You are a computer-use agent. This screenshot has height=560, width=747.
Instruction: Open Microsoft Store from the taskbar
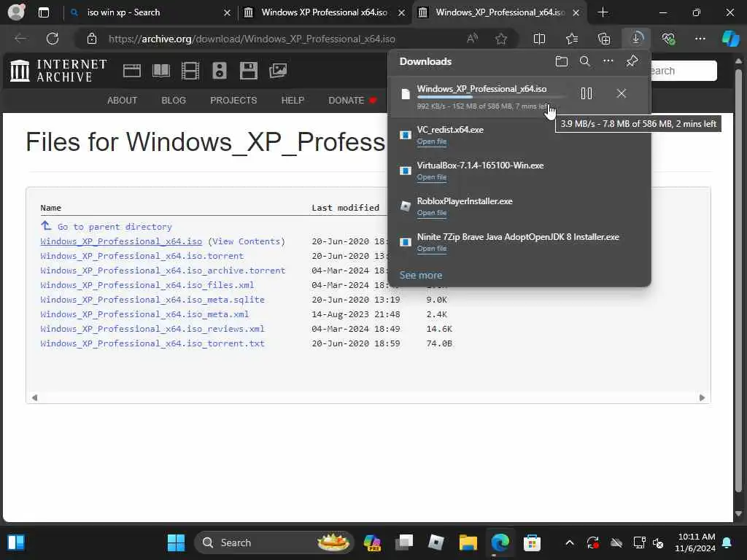coord(532,542)
